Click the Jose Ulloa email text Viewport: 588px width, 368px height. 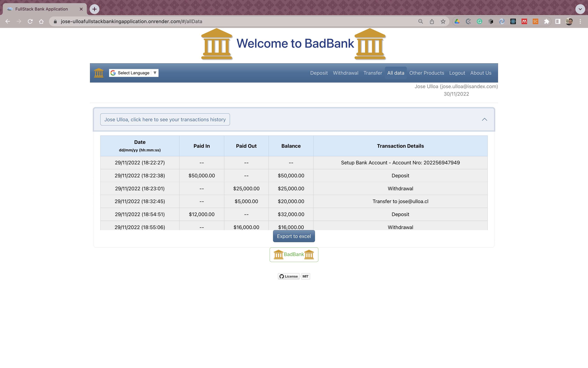pyautogui.click(x=456, y=86)
